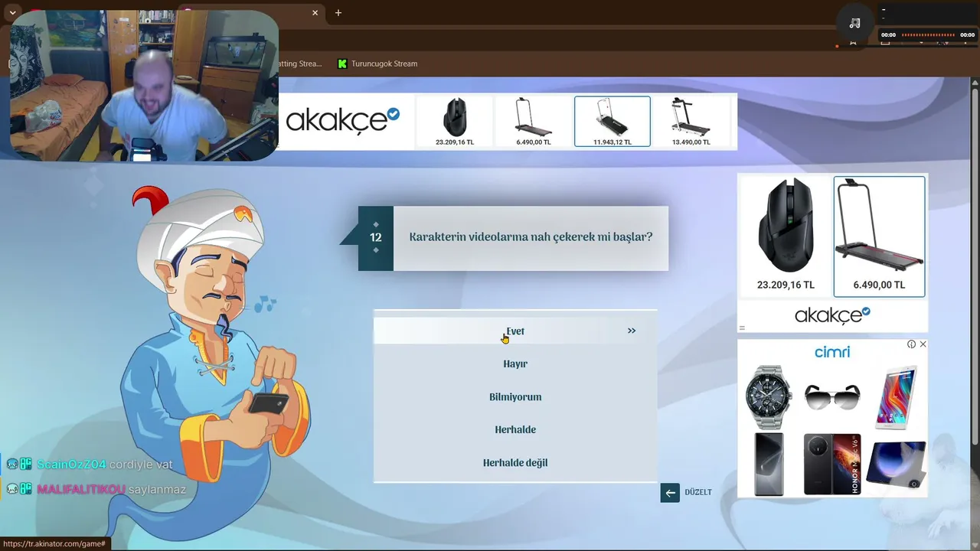Open the colorful tablet product in cimri ad
The width and height of the screenshot is (980, 551).
tap(897, 397)
